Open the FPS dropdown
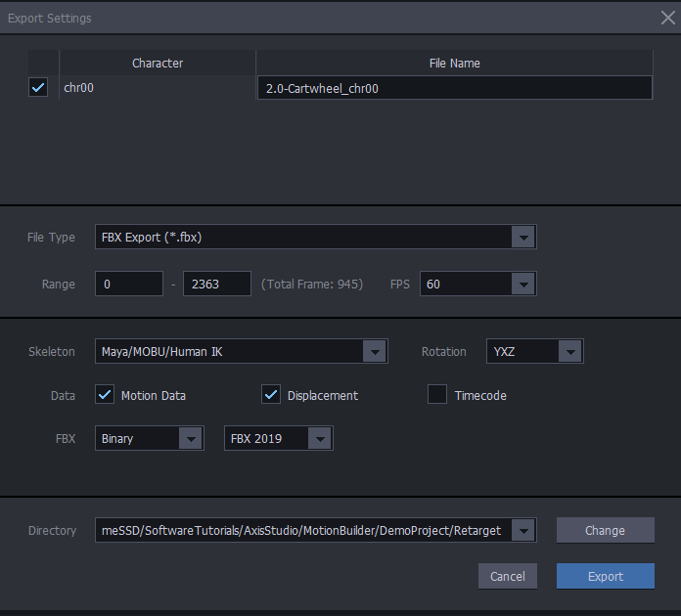The height and width of the screenshot is (616, 681). [522, 284]
